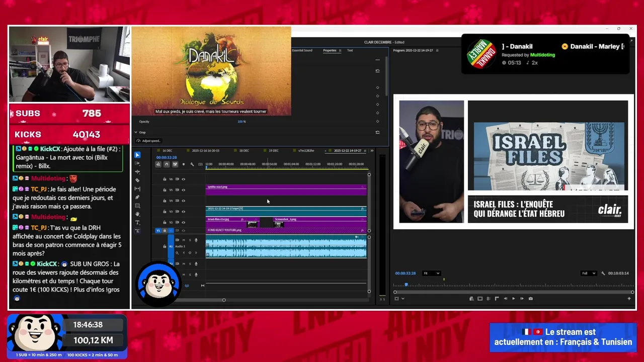Click timeline horizontal zoom scroll handle
The width and height of the screenshot is (644, 362).
pyautogui.click(x=224, y=300)
